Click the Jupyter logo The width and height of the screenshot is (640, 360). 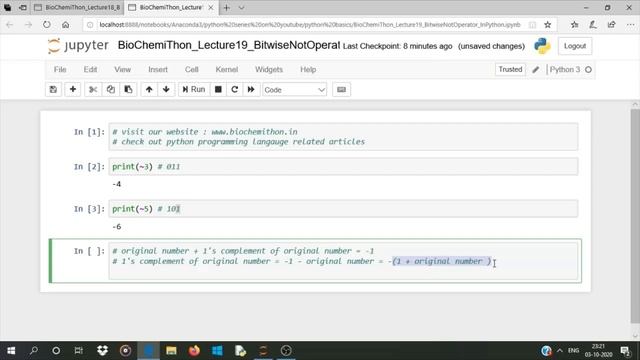[x=78, y=45]
